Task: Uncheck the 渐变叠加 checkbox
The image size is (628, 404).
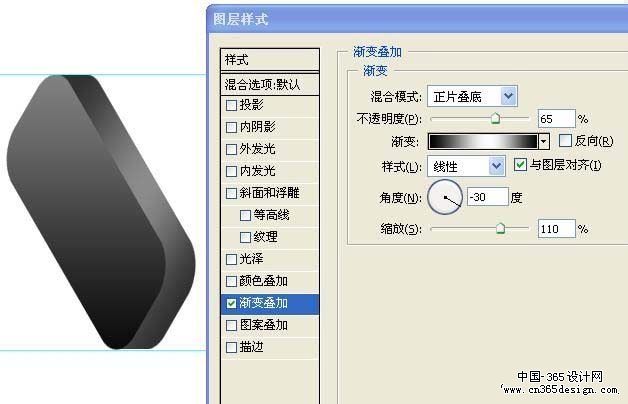Action: (231, 304)
